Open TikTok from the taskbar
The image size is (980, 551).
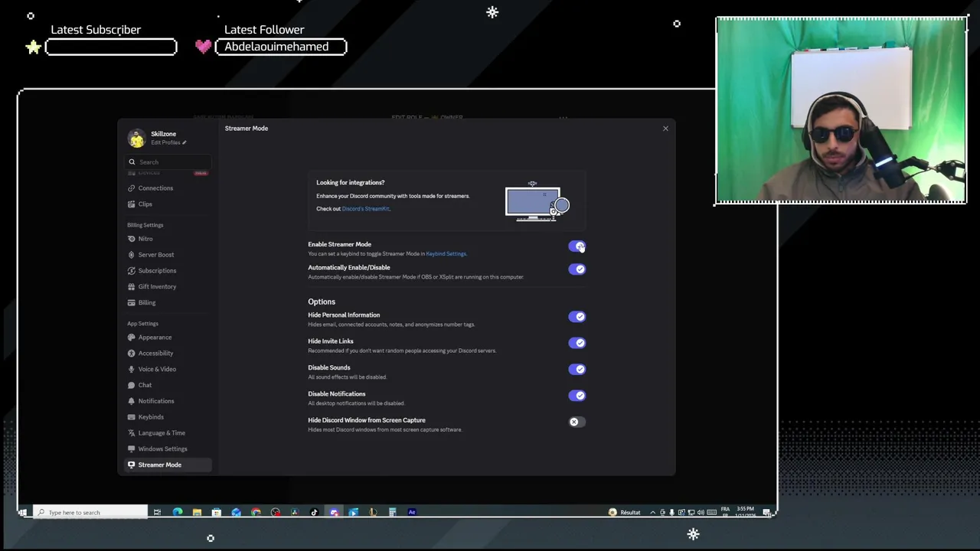[314, 512]
